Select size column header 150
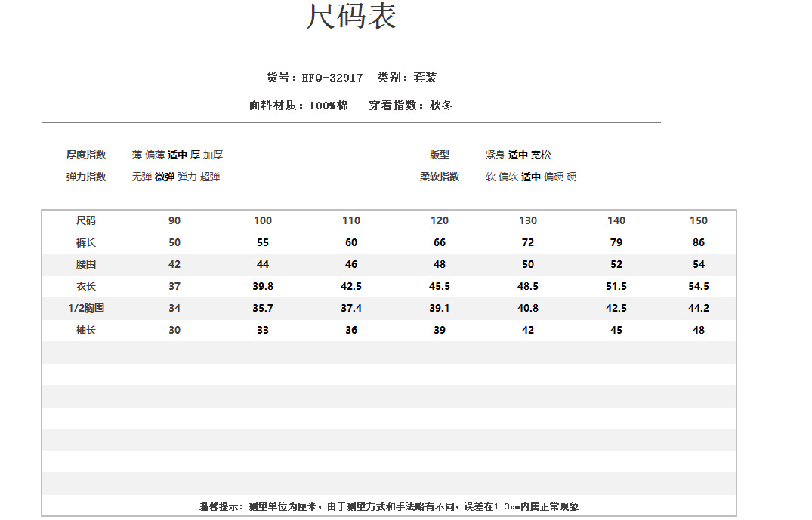The image size is (812, 520). [699, 220]
